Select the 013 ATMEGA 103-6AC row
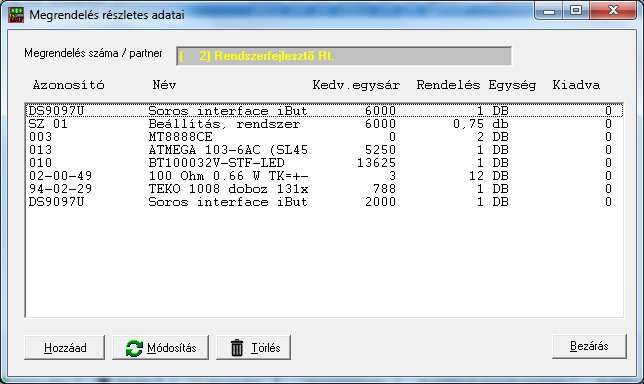 click(324, 150)
